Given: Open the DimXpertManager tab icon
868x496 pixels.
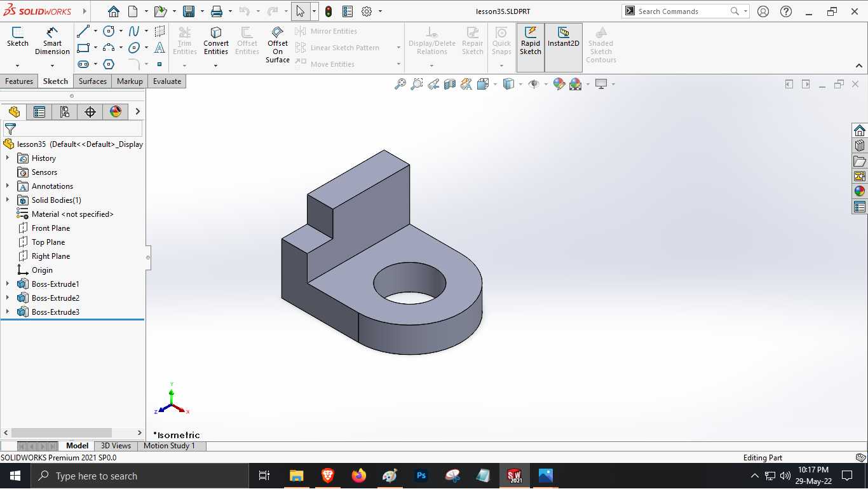Looking at the screenshot, I should pos(90,112).
